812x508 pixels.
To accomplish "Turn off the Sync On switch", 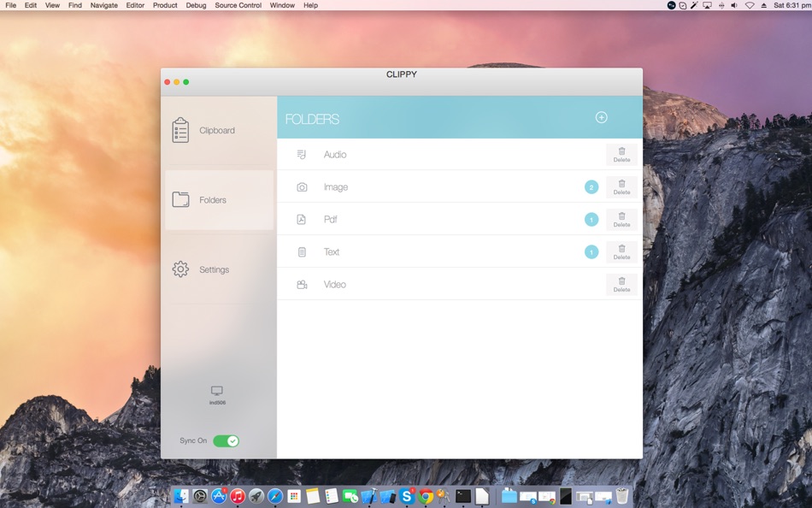I will click(226, 440).
